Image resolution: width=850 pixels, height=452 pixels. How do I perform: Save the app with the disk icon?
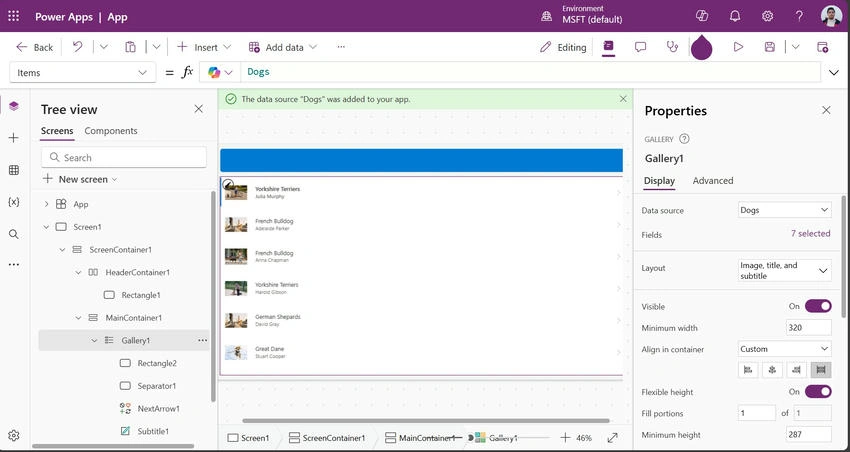tap(769, 47)
